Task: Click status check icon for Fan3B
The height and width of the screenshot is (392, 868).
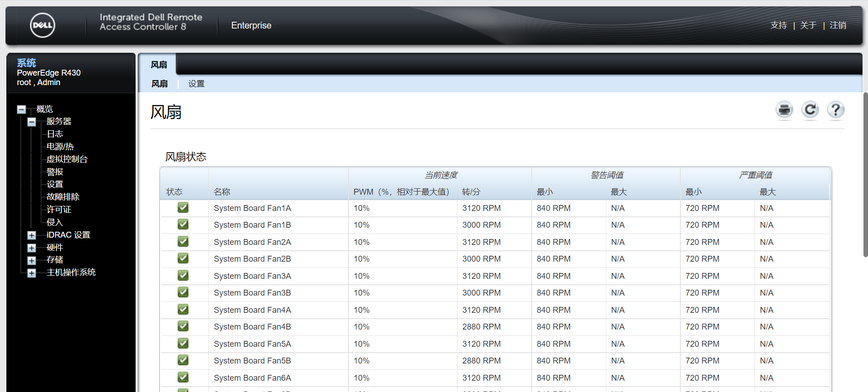Action: tap(183, 292)
